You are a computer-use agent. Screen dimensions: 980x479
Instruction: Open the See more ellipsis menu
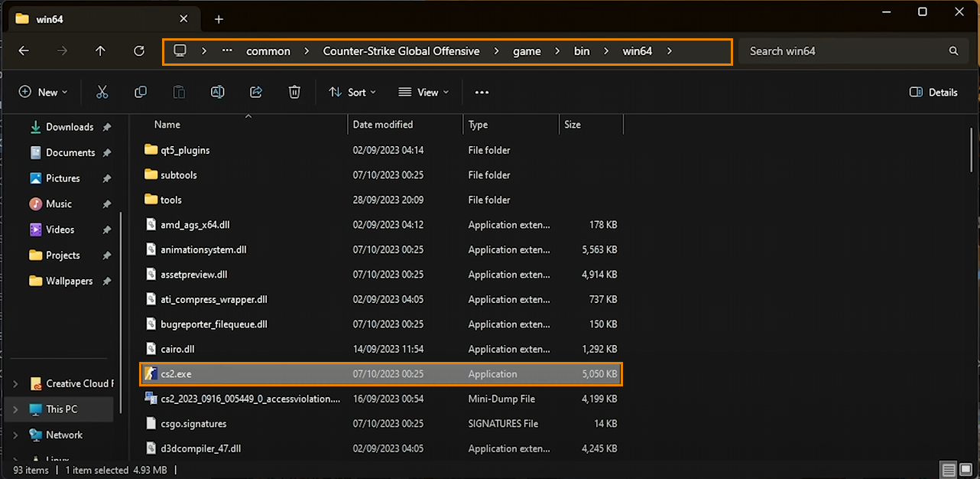point(482,92)
